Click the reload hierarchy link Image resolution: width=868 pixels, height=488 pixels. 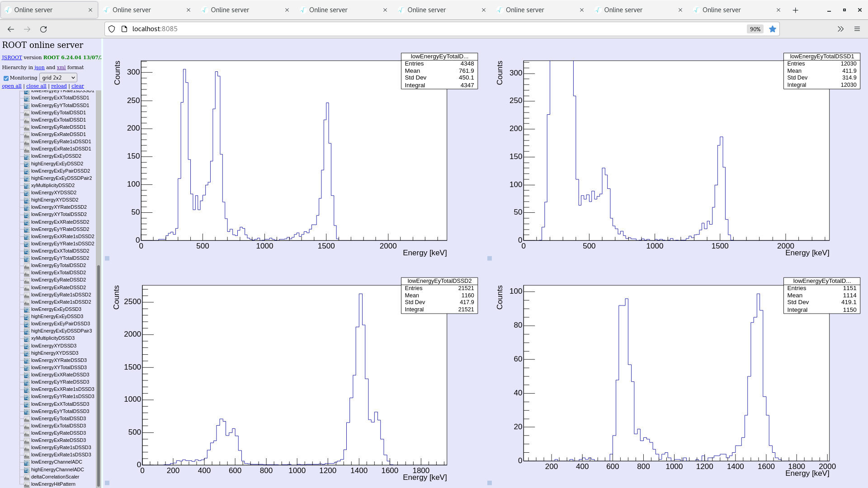coord(59,86)
